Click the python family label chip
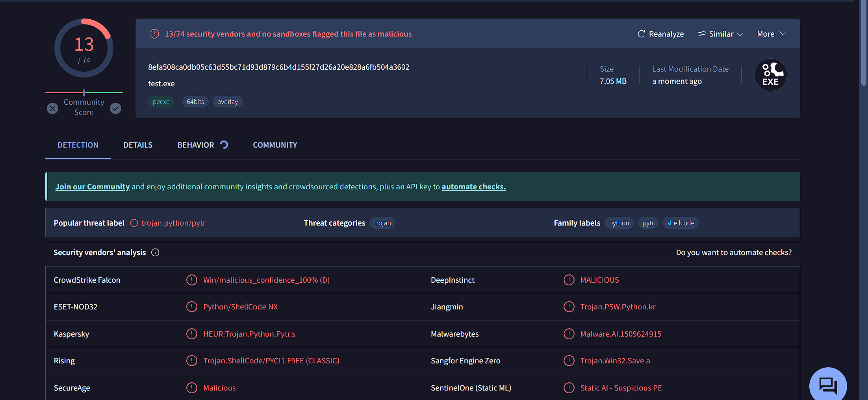The image size is (868, 400). coord(619,223)
